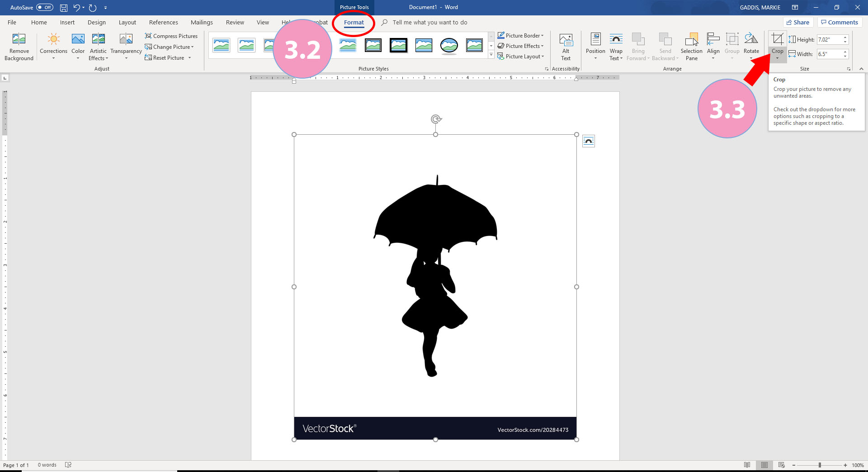Screen dimensions: 868x472
Task: Click the Crop tool icon
Action: tap(777, 39)
